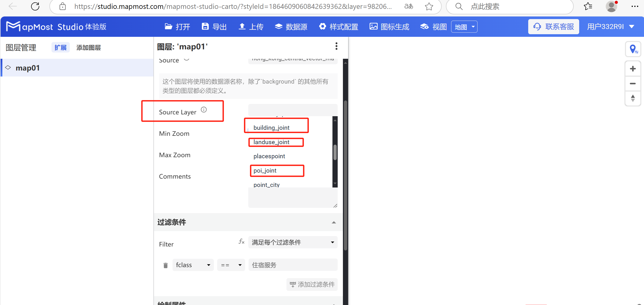Toggle the page favorites star

(x=429, y=7)
